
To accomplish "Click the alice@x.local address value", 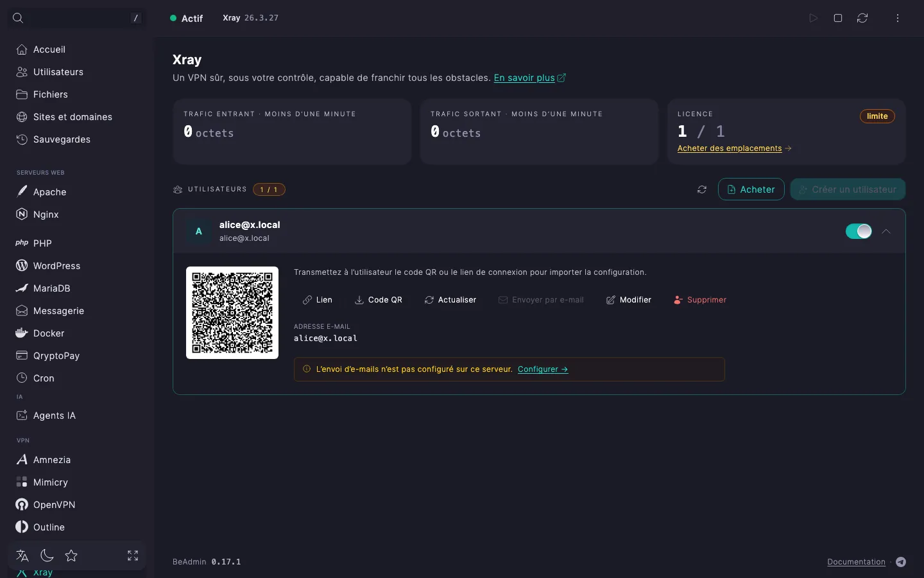I will 325,338.
